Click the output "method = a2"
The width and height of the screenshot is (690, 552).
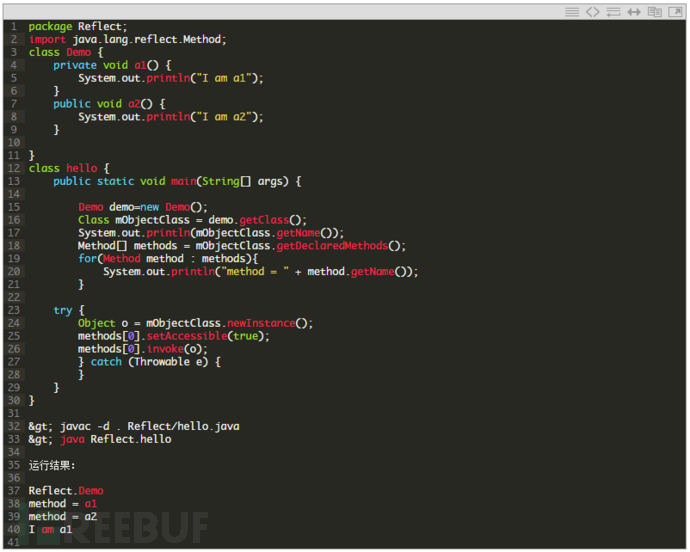pyautogui.click(x=62, y=517)
